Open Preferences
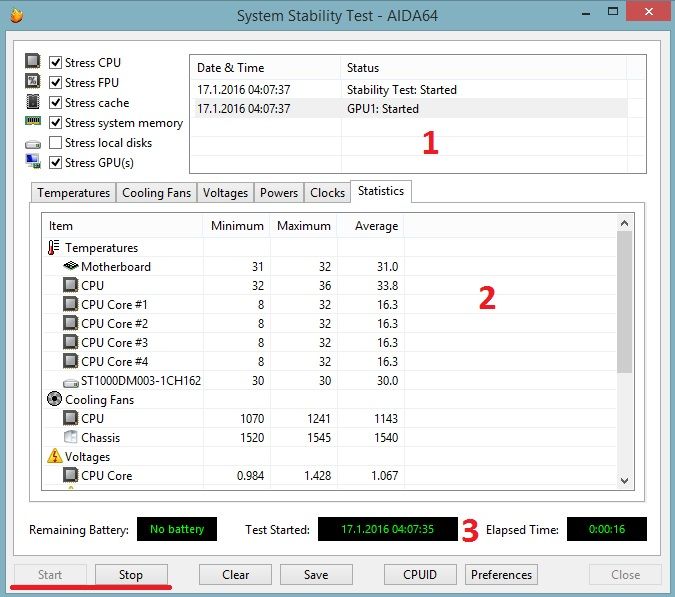Screen dimensions: 675x597 pos(501,575)
